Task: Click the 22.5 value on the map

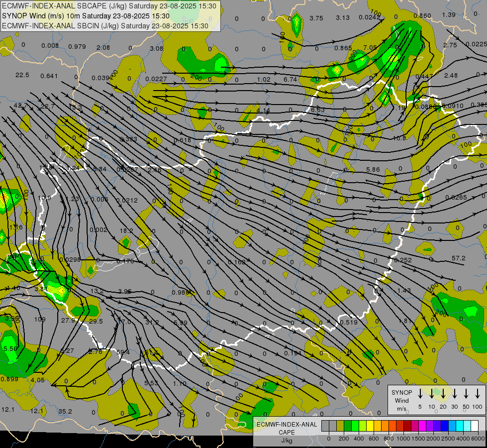Action: [x=22, y=75]
